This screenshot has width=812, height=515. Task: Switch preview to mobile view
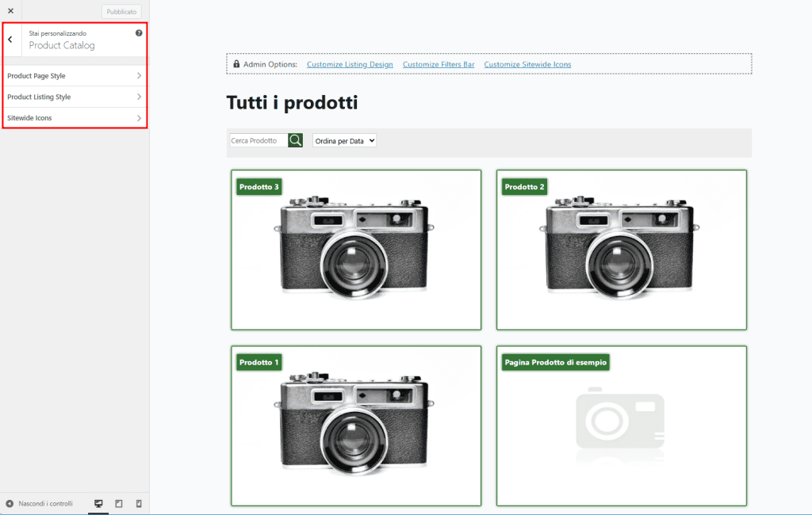137,503
